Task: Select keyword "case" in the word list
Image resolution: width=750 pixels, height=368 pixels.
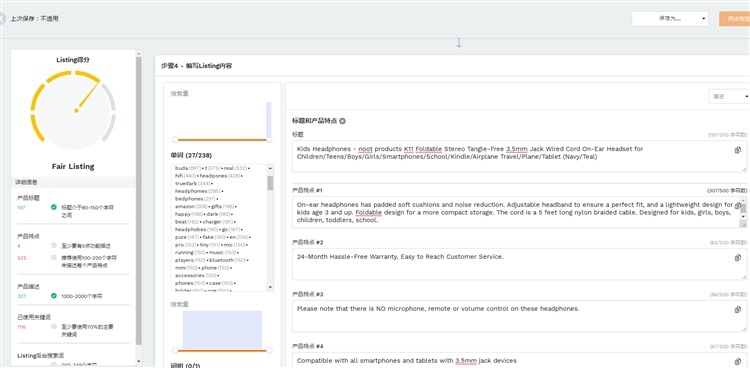Action: point(215,283)
